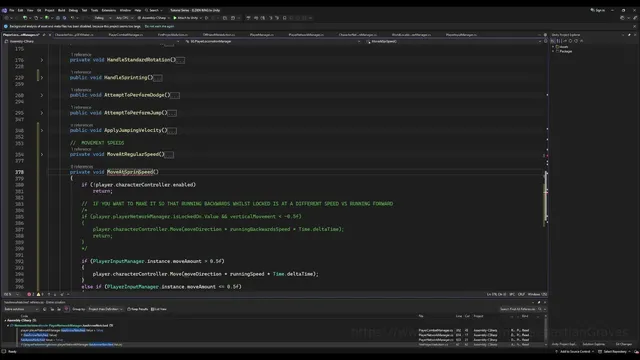This screenshot has width=640, height=360.
Task: Switch to the PlayerCombatManager.cs tab
Action: [x=125, y=35]
